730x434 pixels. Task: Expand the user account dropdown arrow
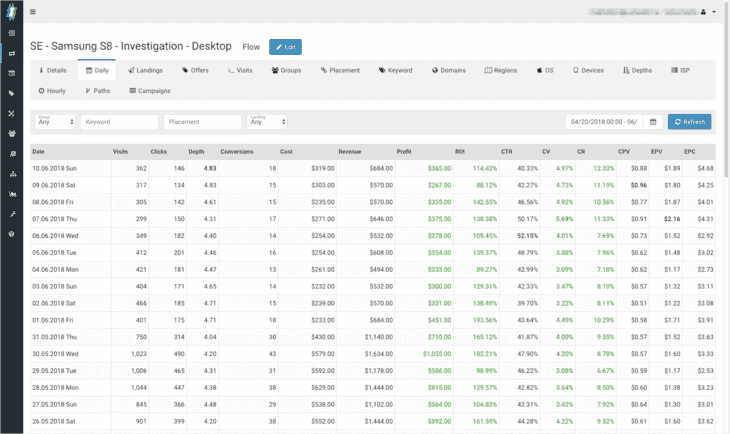click(x=714, y=12)
